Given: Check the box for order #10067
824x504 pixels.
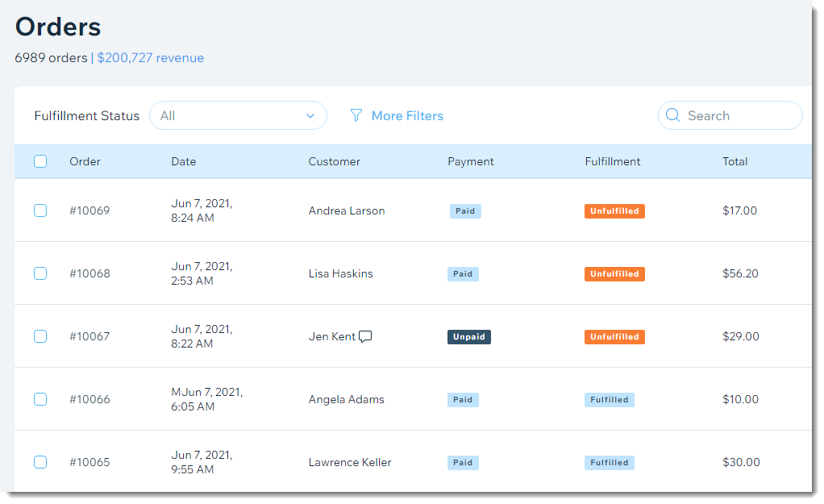Looking at the screenshot, I should point(40,336).
